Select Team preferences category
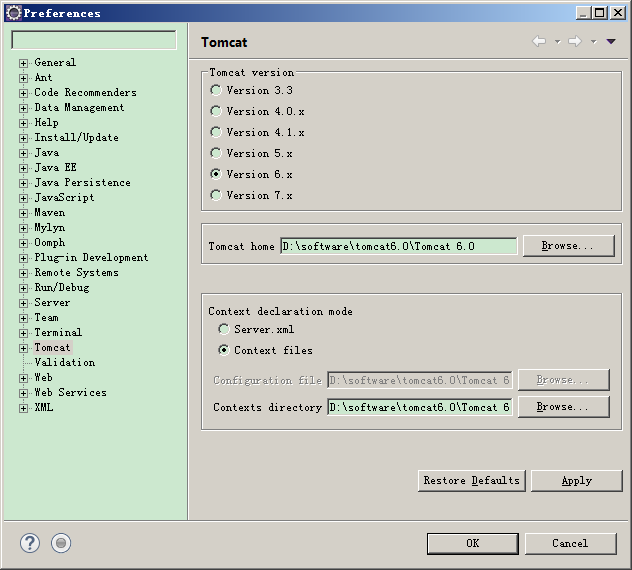The width and height of the screenshot is (632, 570). pyautogui.click(x=46, y=317)
